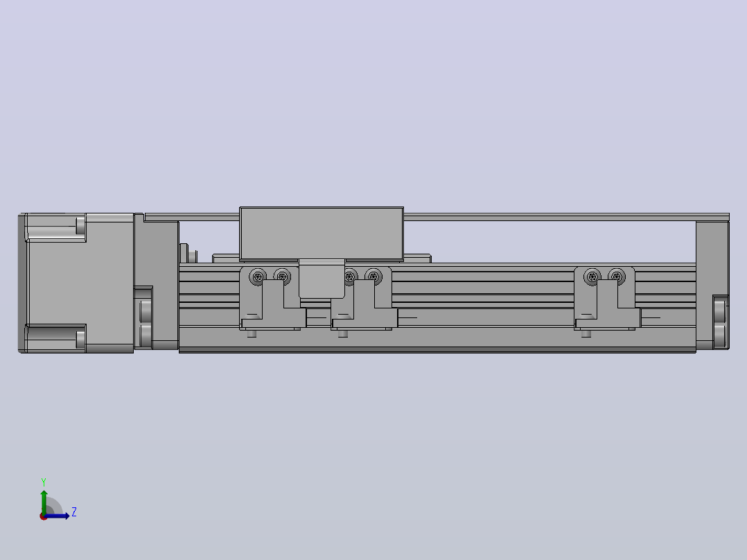The height and width of the screenshot is (560, 747).
Task: Click the red origin ball of the triad
Action: [43, 516]
